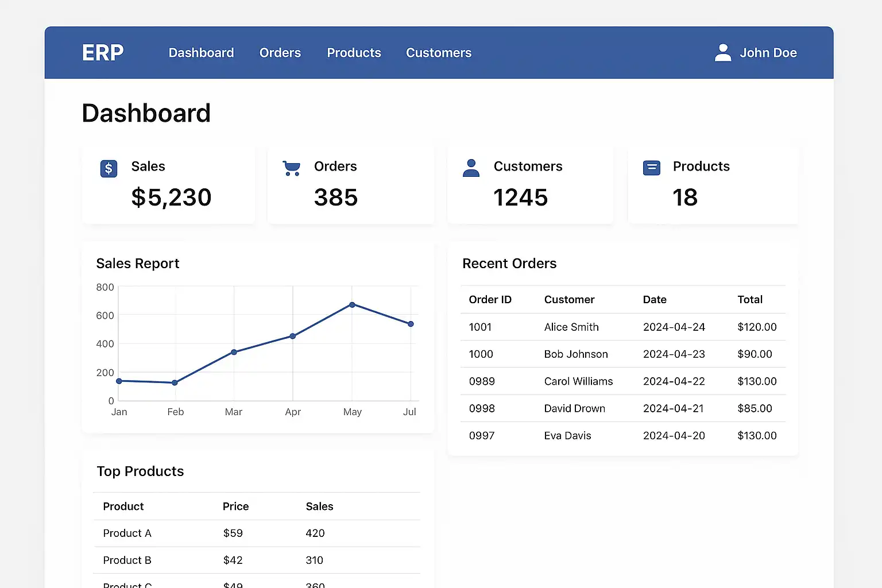Click the Products card list icon
882x588 pixels.
[x=651, y=168]
